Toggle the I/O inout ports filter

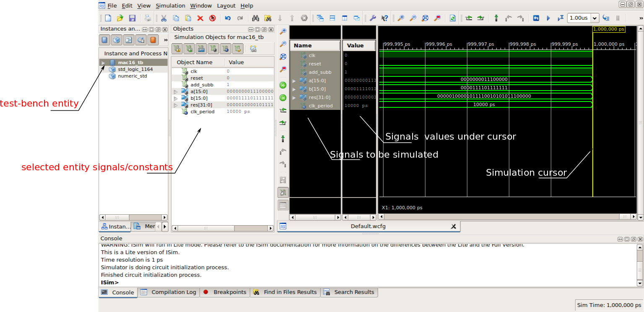(x=202, y=49)
